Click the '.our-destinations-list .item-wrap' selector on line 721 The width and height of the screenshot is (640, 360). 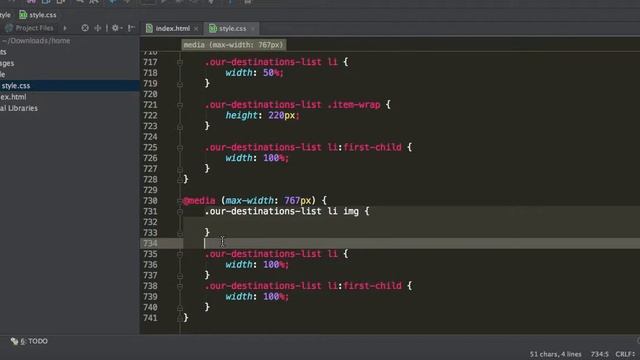pyautogui.click(x=293, y=105)
